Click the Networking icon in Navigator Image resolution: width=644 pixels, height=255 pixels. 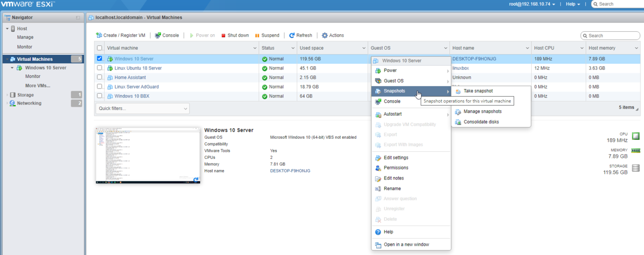coord(13,103)
